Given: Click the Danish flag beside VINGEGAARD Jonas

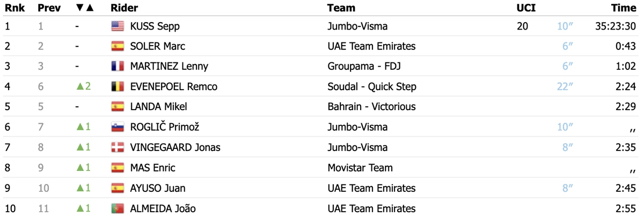Looking at the screenshot, I should pyautogui.click(x=117, y=147).
